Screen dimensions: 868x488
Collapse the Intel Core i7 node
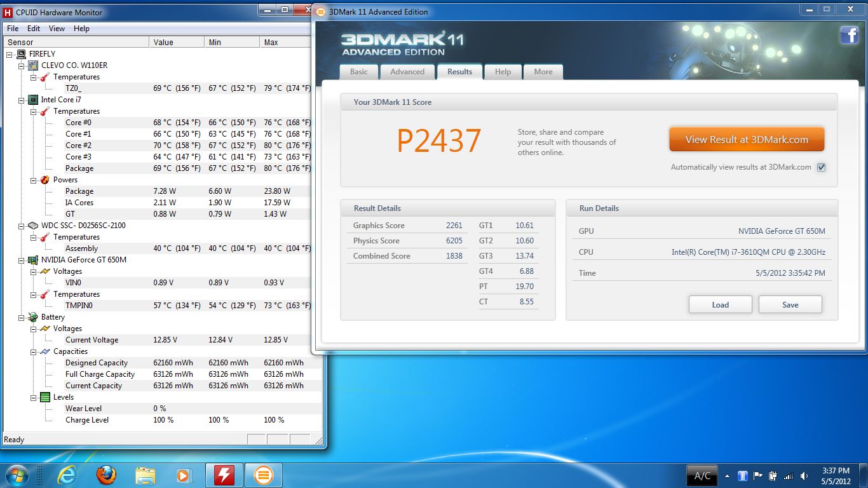(22, 100)
